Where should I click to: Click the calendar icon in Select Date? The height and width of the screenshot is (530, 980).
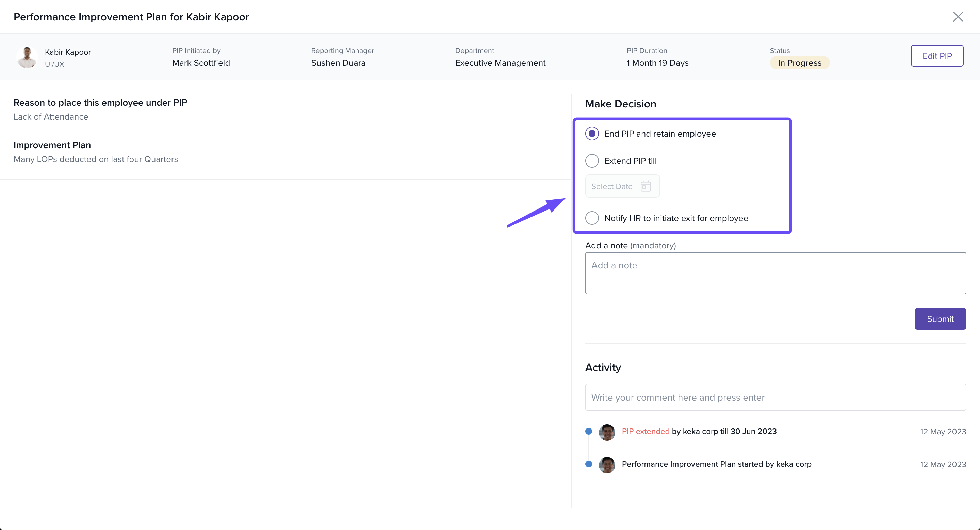click(x=646, y=186)
